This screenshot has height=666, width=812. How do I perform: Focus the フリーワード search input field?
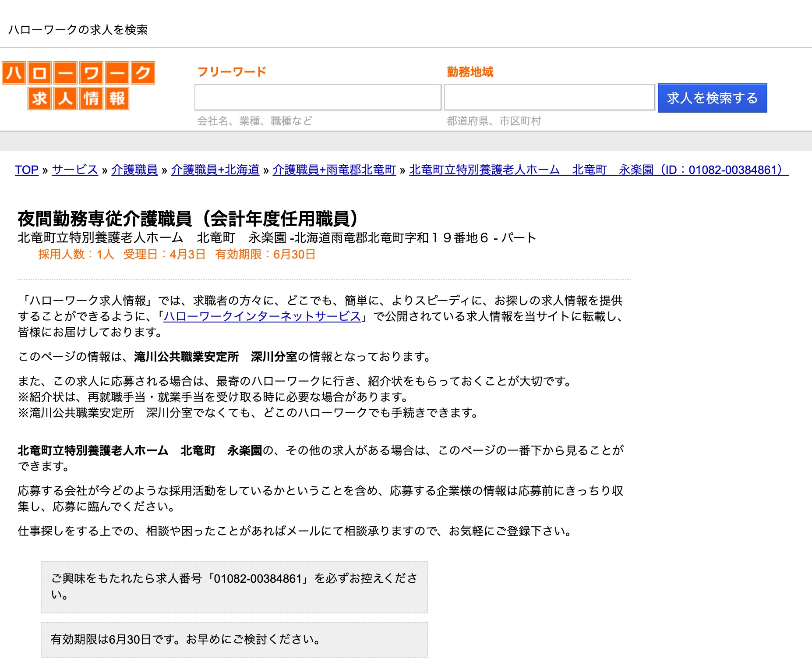[x=318, y=97]
